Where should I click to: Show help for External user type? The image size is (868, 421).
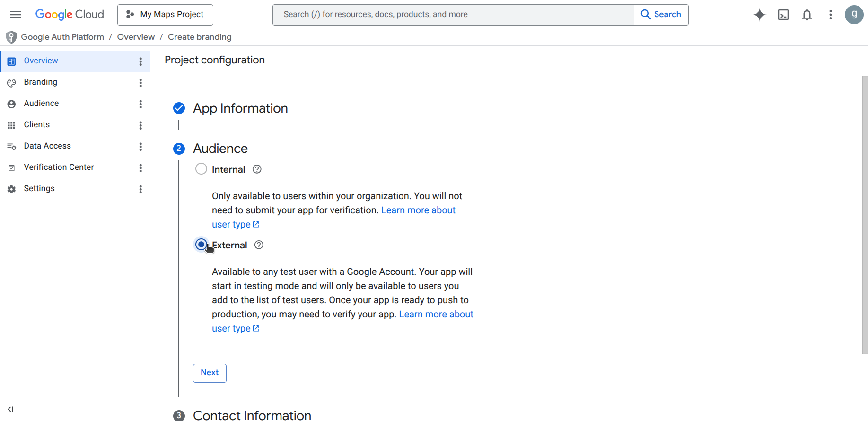click(259, 245)
